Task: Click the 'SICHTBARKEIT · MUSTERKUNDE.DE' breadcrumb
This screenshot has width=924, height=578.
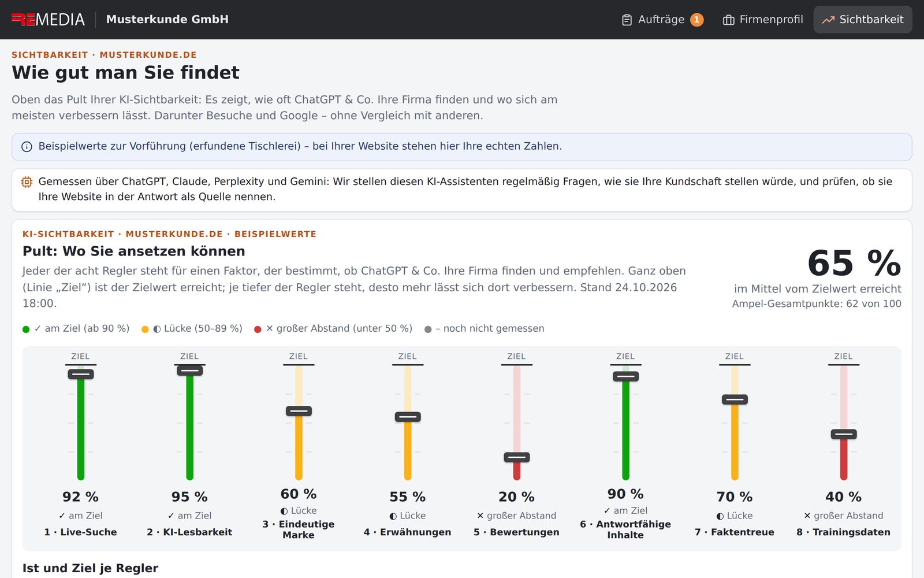Action: coord(104,55)
